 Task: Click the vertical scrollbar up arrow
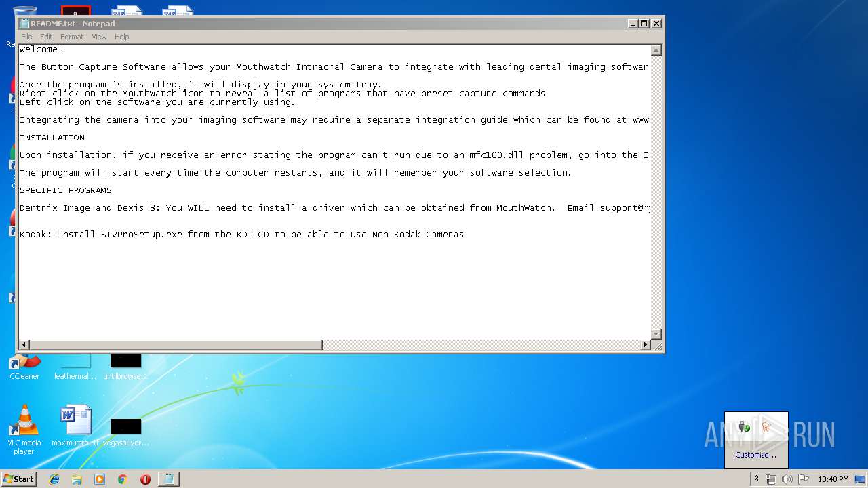pyautogui.click(x=656, y=50)
